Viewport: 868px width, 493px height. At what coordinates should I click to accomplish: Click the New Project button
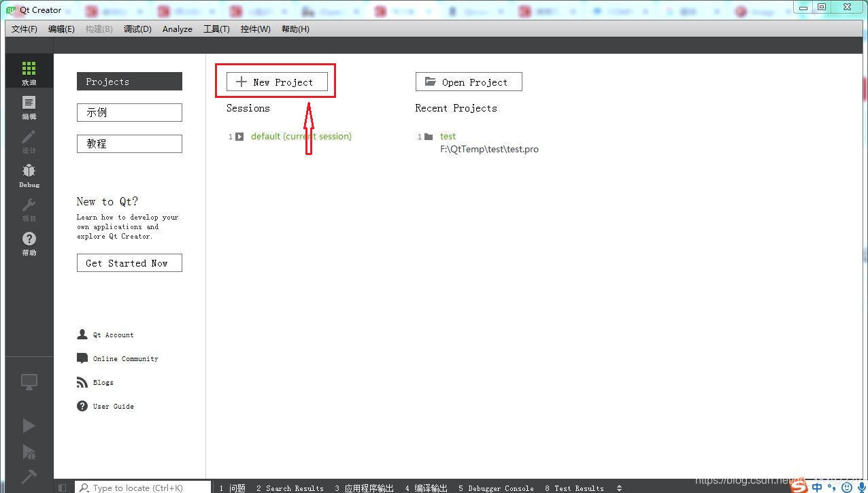tap(277, 82)
